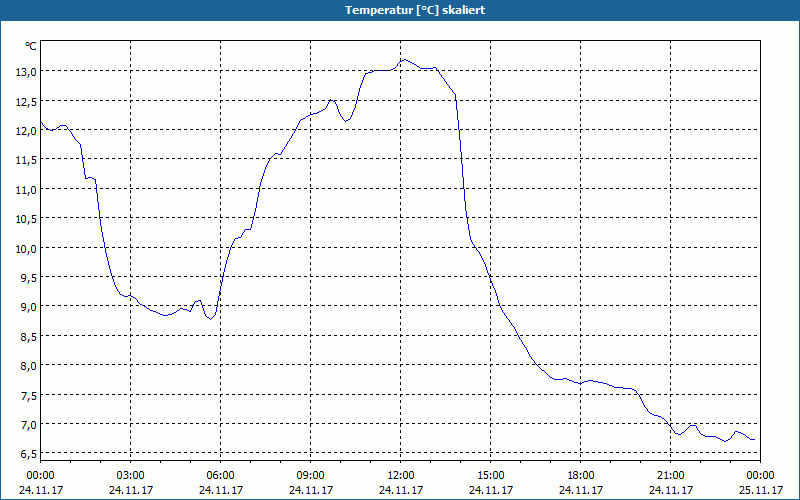Click the 21:00 time axis label
The width and height of the screenshot is (800, 500).
[670, 476]
